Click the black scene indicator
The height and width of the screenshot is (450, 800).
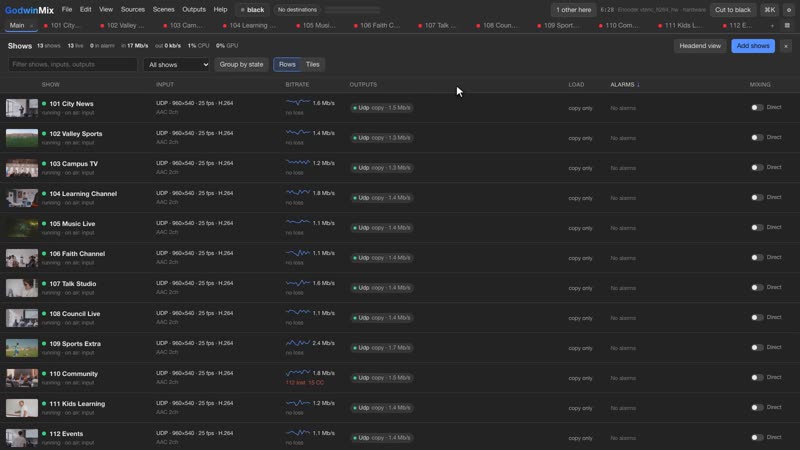(252, 10)
